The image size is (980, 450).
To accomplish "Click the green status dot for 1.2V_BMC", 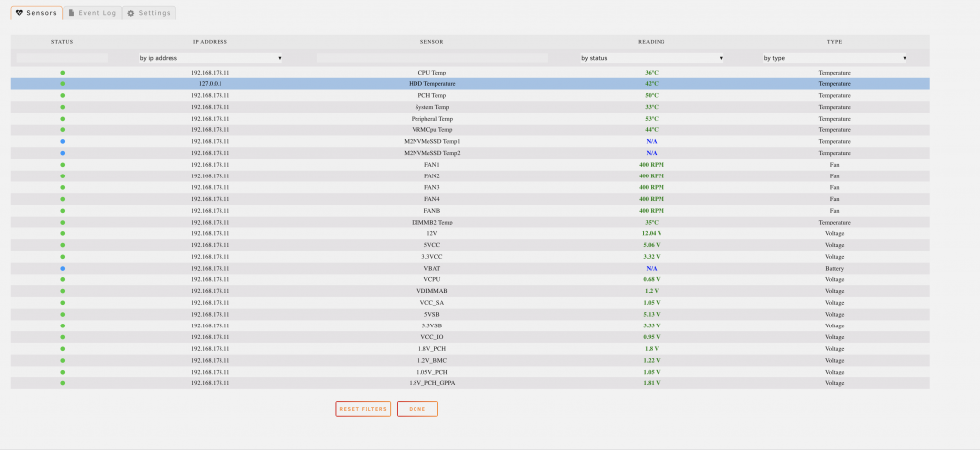I will pos(62,360).
